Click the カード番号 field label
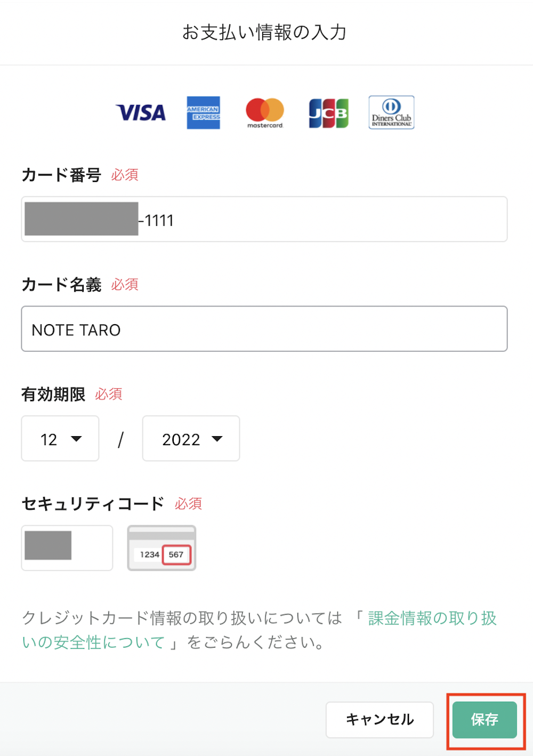 pyautogui.click(x=61, y=175)
